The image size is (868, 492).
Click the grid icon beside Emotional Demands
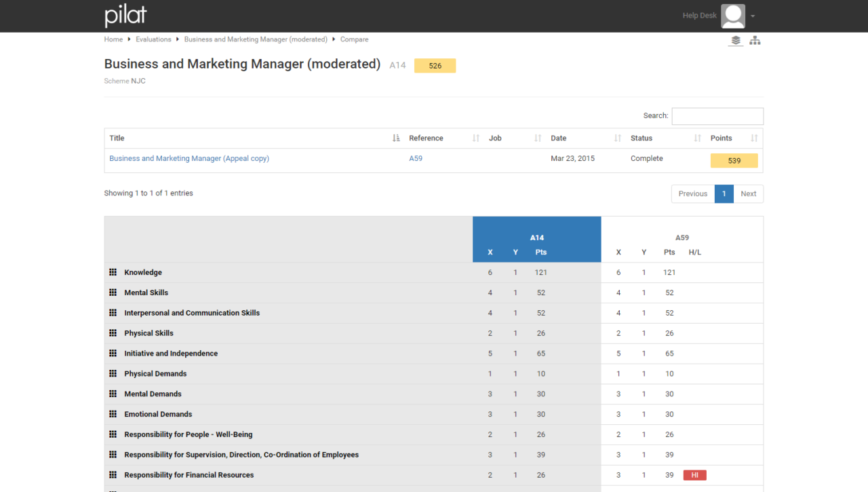[x=113, y=415]
